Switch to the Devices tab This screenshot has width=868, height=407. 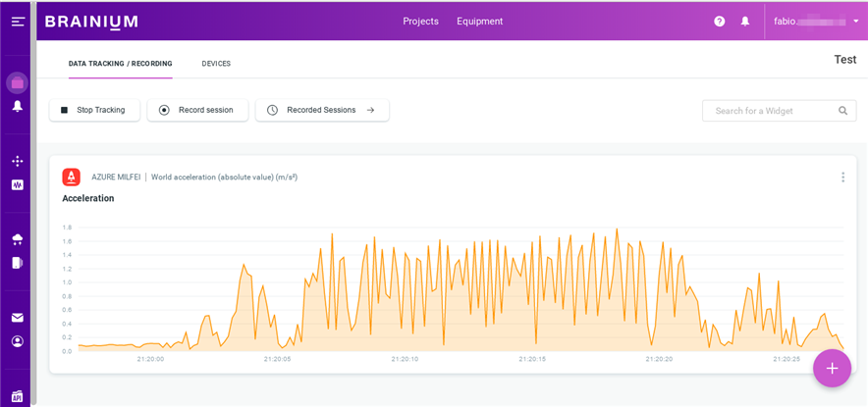pos(216,64)
